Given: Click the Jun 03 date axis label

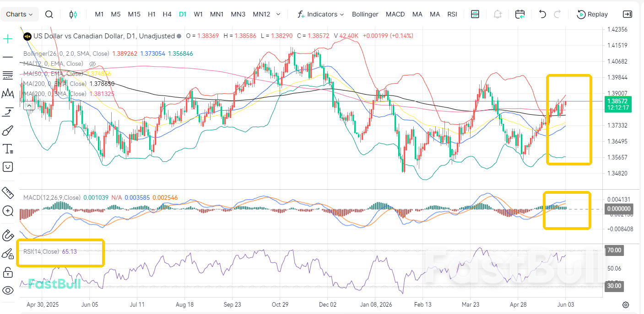Looking at the screenshot, I should coord(565,304).
